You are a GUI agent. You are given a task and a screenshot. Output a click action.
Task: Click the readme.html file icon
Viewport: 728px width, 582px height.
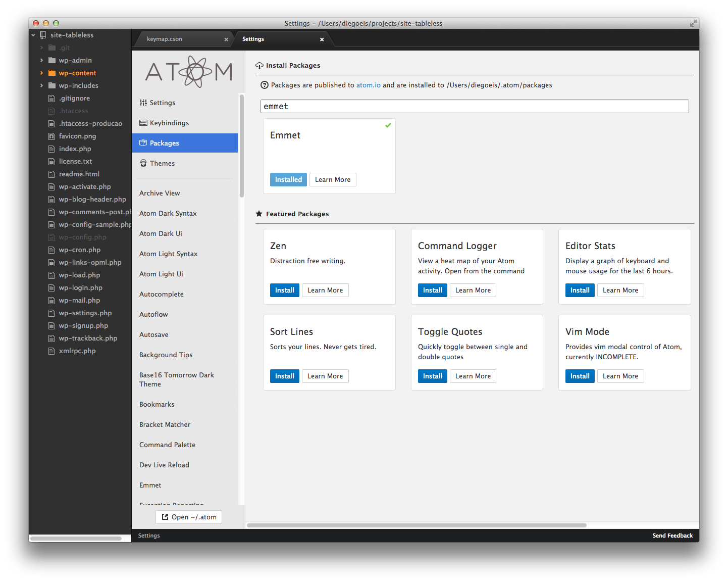point(51,174)
